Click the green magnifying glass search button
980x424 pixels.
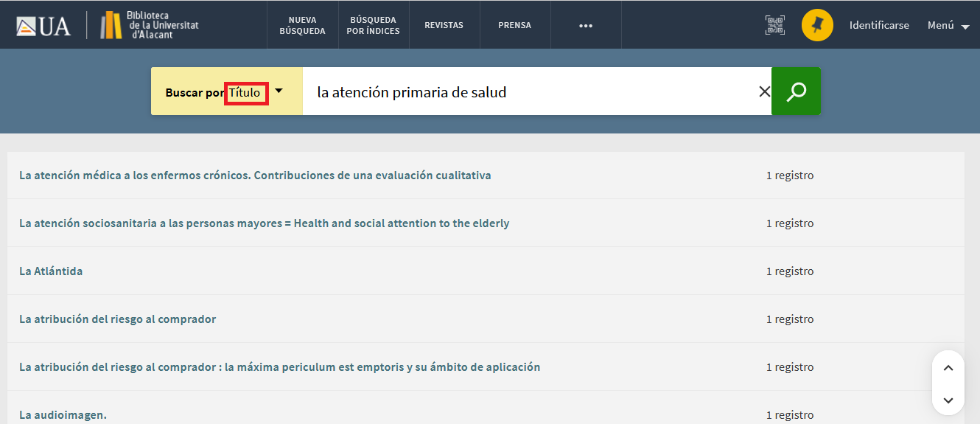click(796, 91)
